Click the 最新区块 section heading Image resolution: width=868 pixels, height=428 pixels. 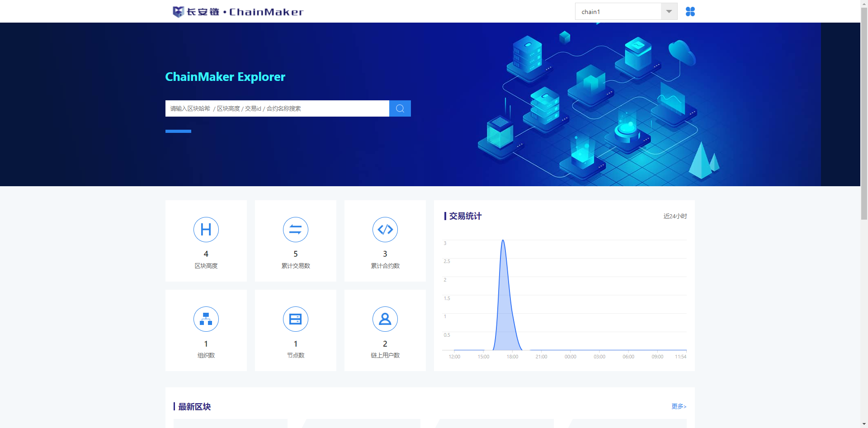[x=194, y=407]
